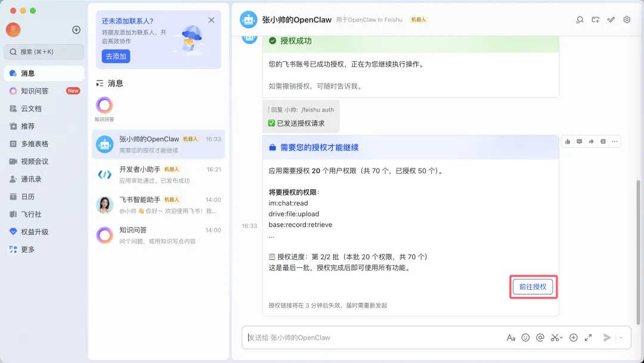Click the @ mention icon
Screen dimensions: 644x363
(540, 337)
